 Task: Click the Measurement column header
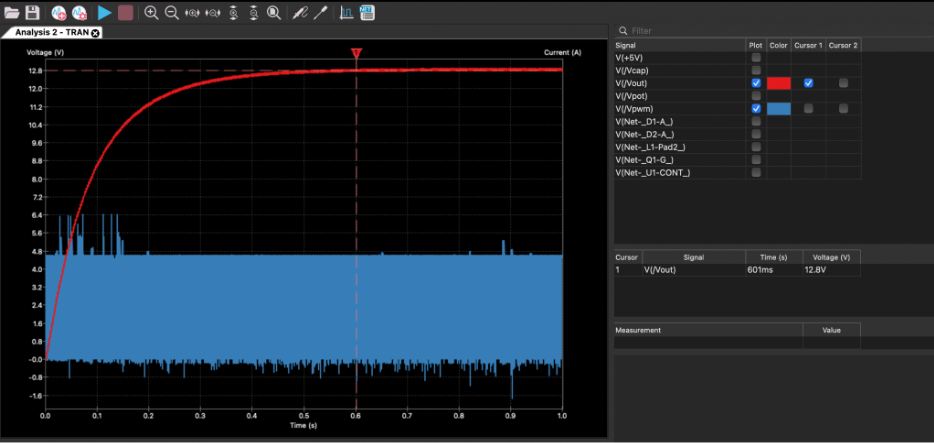[x=708, y=330]
